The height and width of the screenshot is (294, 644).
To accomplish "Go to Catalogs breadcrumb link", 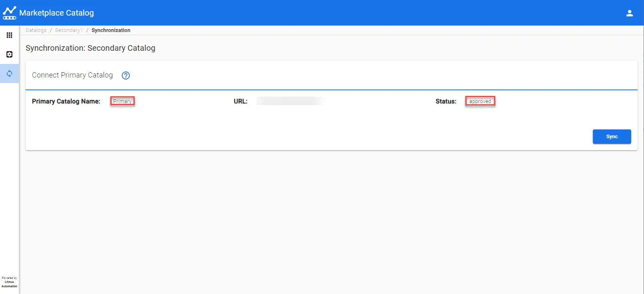I will pyautogui.click(x=36, y=30).
